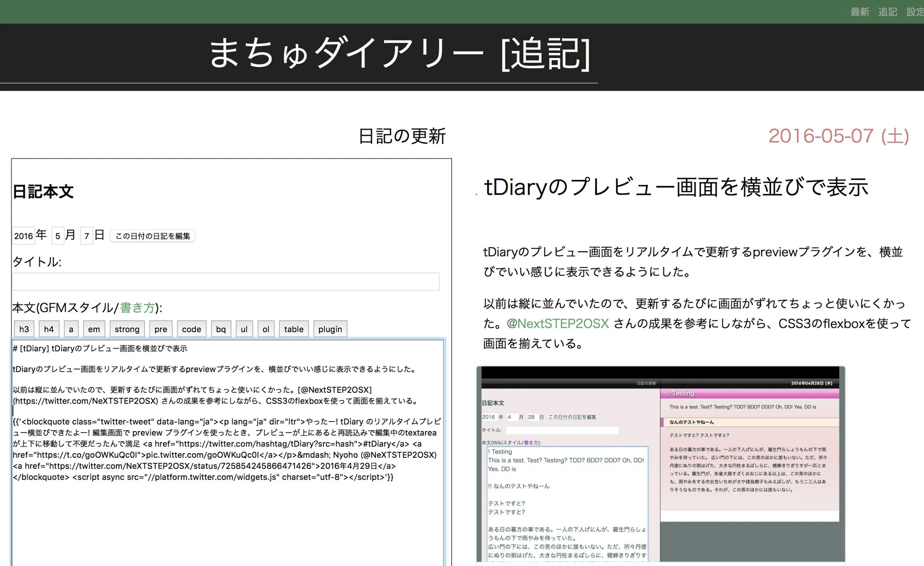The height and width of the screenshot is (566, 924).
Task: Insert h3 heading with toolbar button
Action: coord(24,329)
